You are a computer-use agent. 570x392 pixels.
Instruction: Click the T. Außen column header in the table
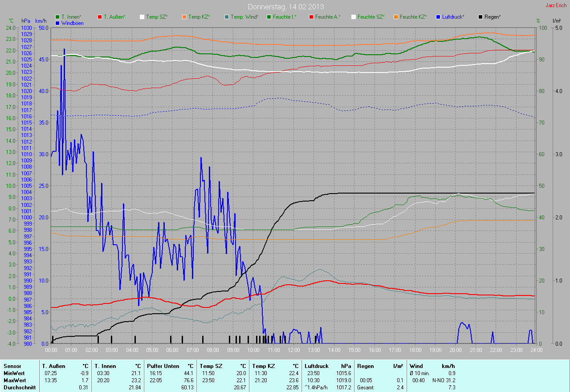pos(54,366)
